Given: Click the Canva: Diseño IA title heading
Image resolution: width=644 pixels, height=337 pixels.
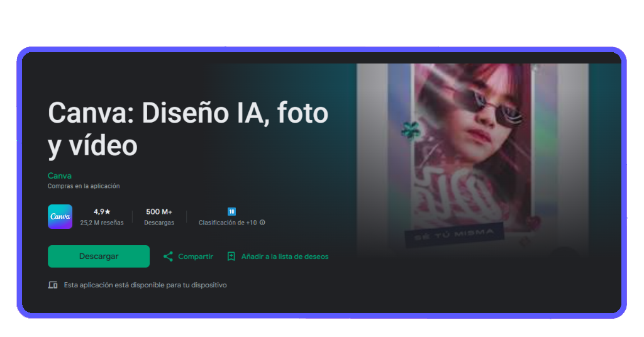Looking at the screenshot, I should (x=188, y=129).
